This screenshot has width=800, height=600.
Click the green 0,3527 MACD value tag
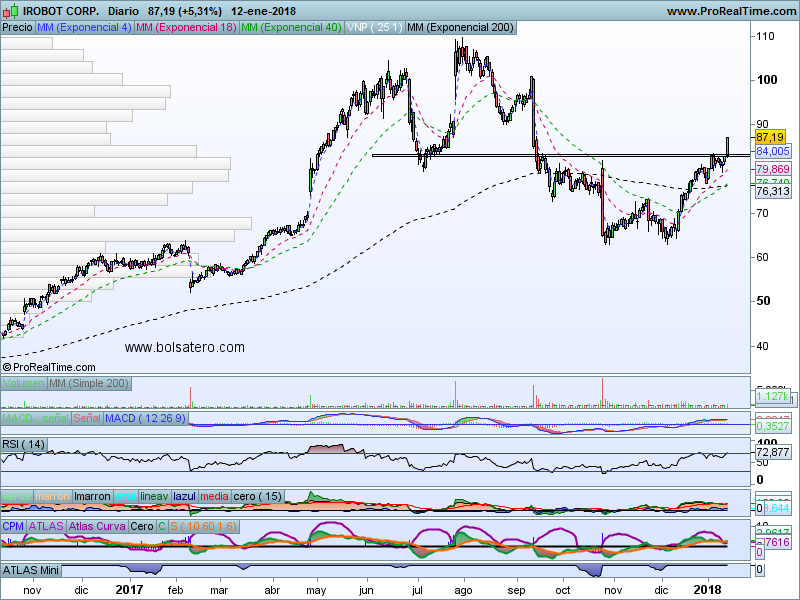[x=773, y=426]
